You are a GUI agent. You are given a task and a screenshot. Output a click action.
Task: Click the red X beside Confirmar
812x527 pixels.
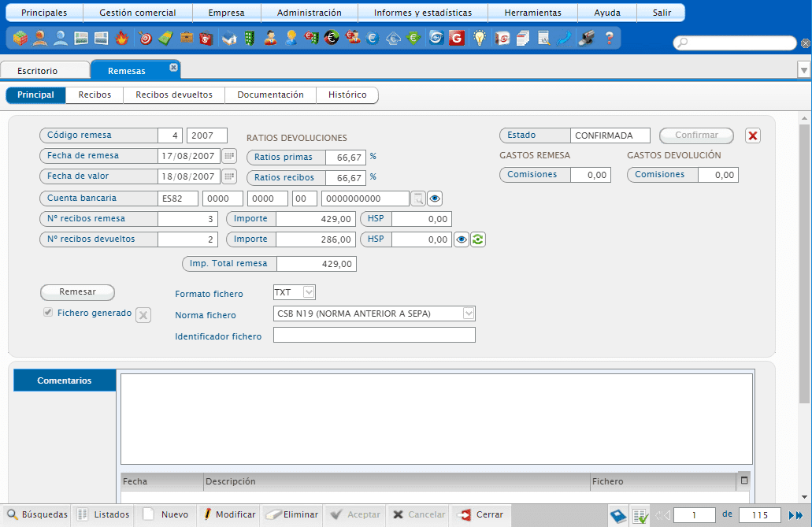point(753,135)
